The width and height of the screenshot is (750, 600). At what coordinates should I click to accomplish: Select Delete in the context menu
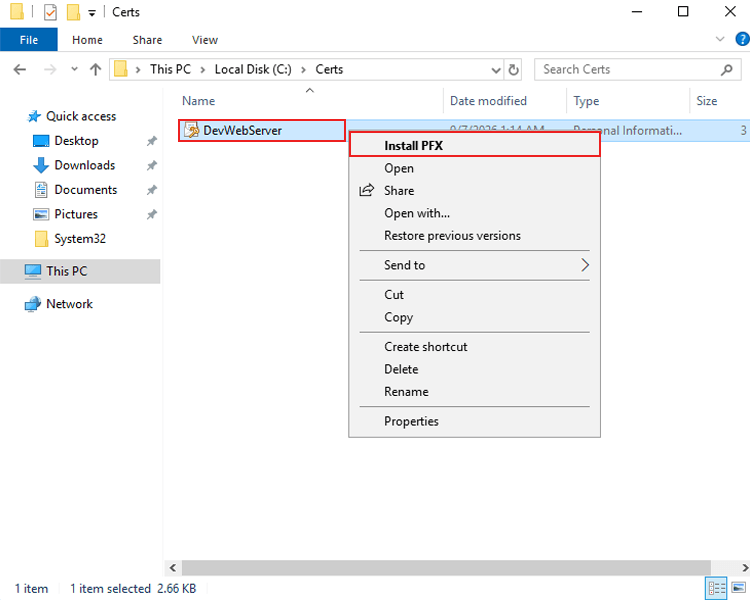(x=474, y=369)
